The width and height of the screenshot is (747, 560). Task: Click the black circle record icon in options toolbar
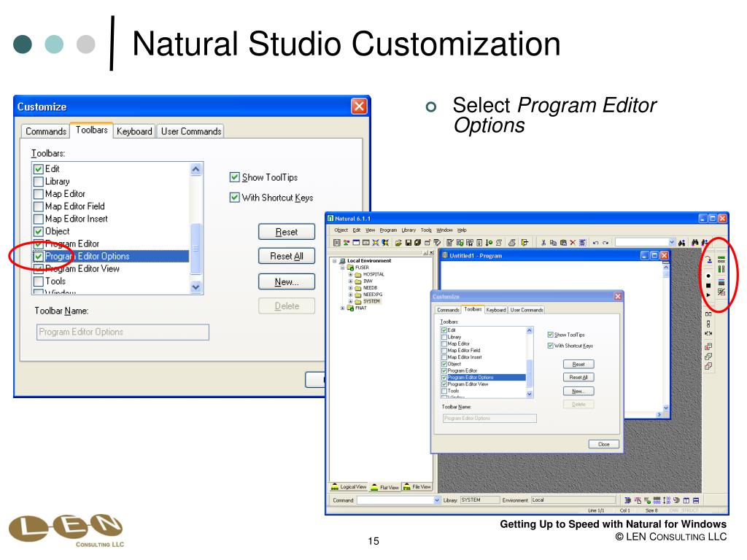tap(708, 276)
